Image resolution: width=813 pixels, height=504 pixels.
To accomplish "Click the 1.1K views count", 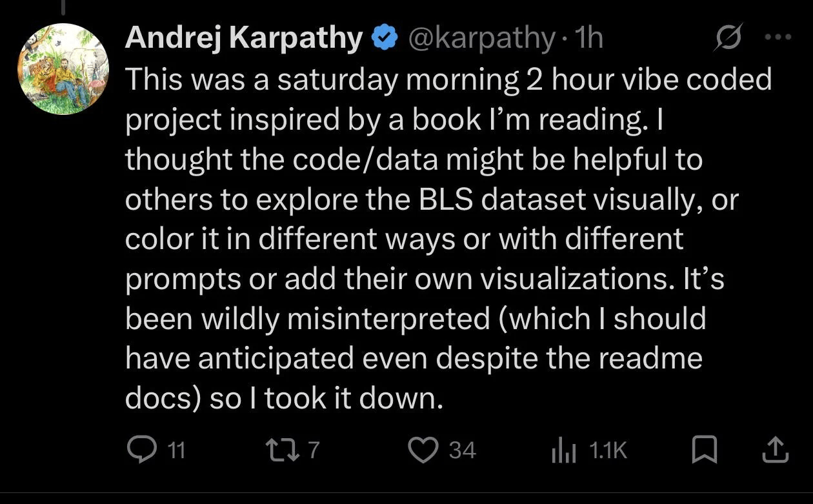I will click(608, 450).
